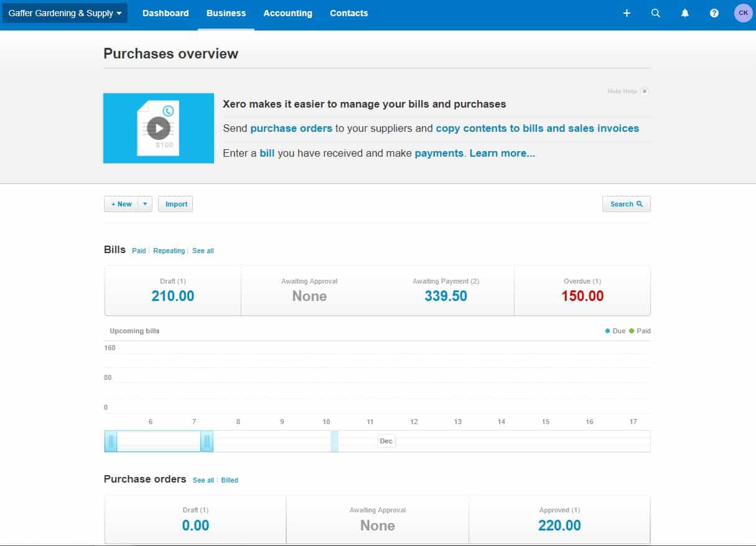Open Awaiting Payment bills tile showing 339.50

click(x=446, y=290)
